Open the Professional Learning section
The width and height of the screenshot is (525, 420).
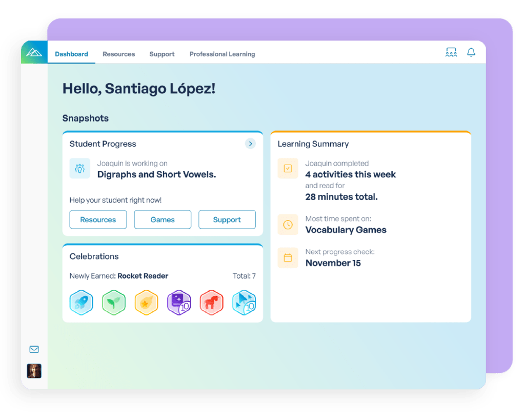pyautogui.click(x=222, y=54)
